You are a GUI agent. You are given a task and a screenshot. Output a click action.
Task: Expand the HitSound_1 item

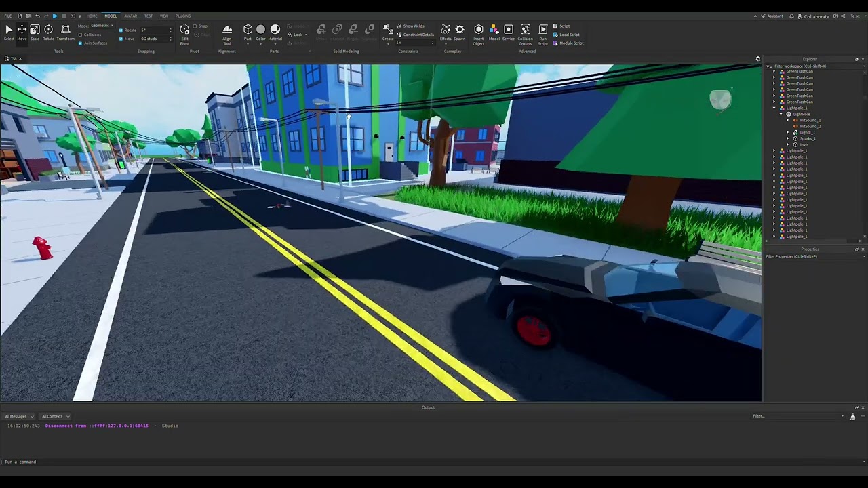(788, 120)
